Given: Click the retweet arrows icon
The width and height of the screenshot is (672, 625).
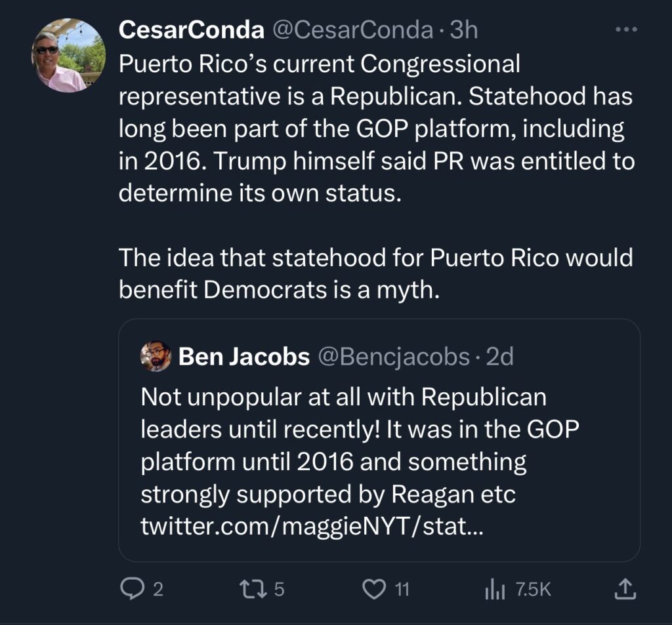Looking at the screenshot, I should 253,589.
